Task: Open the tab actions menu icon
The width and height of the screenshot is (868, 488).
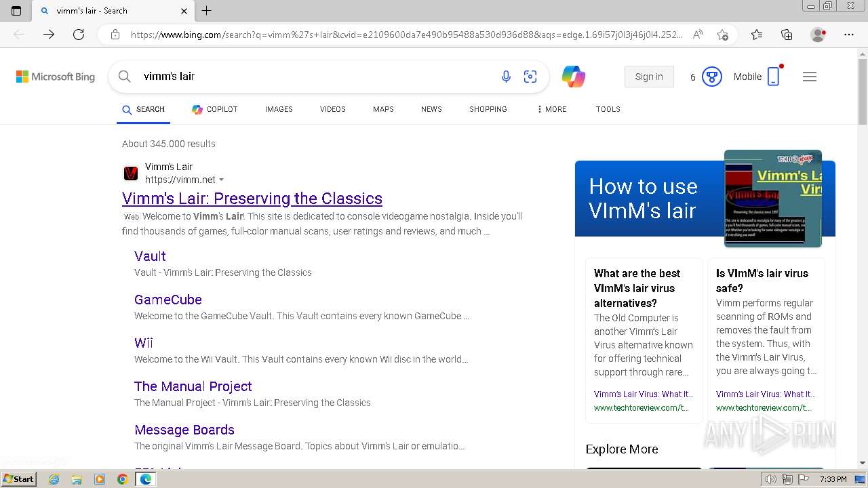Action: 16,11
